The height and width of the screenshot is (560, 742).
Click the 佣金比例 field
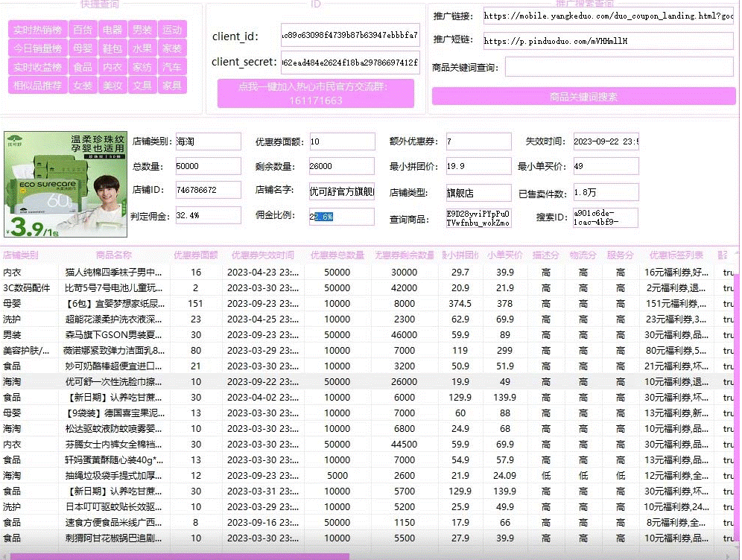pos(342,217)
